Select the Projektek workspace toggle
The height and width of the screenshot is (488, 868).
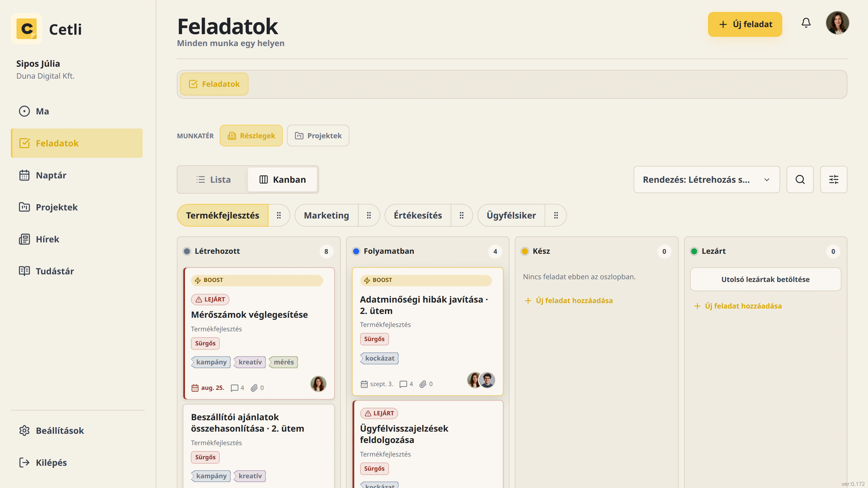[318, 136]
